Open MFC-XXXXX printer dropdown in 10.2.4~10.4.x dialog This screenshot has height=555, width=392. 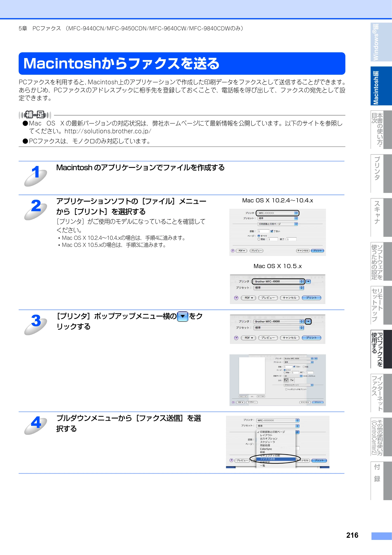[278, 213]
